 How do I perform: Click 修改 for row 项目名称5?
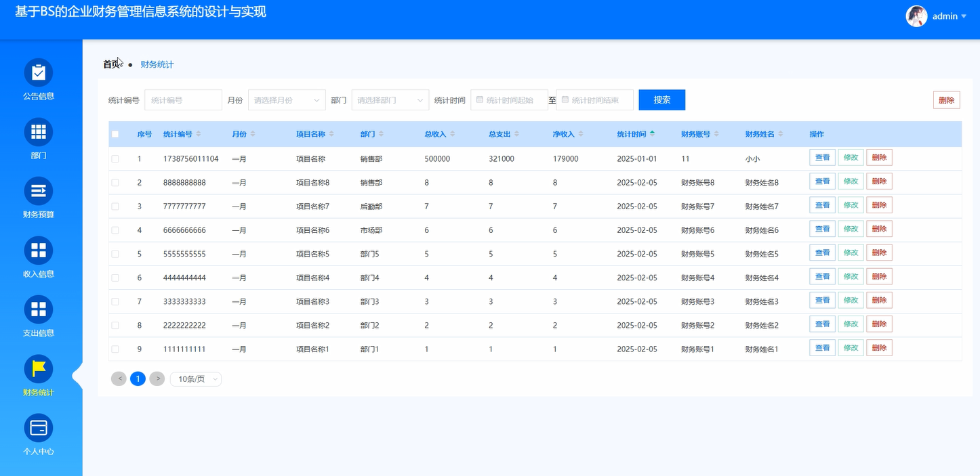click(x=851, y=252)
